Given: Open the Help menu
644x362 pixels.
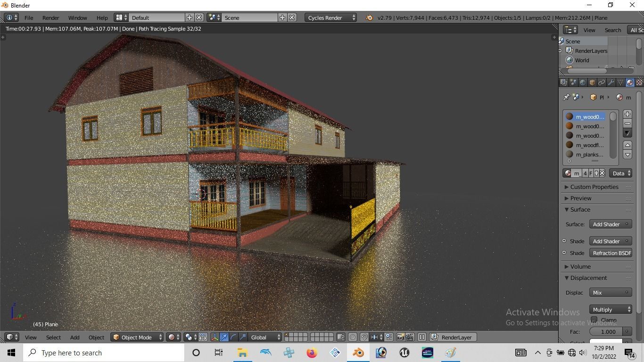Looking at the screenshot, I should pos(102,18).
